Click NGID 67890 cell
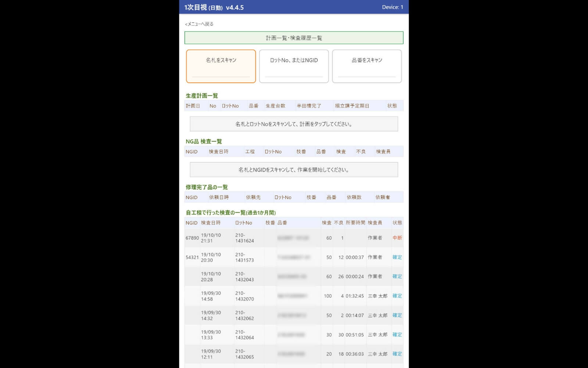588x368 pixels. click(192, 238)
